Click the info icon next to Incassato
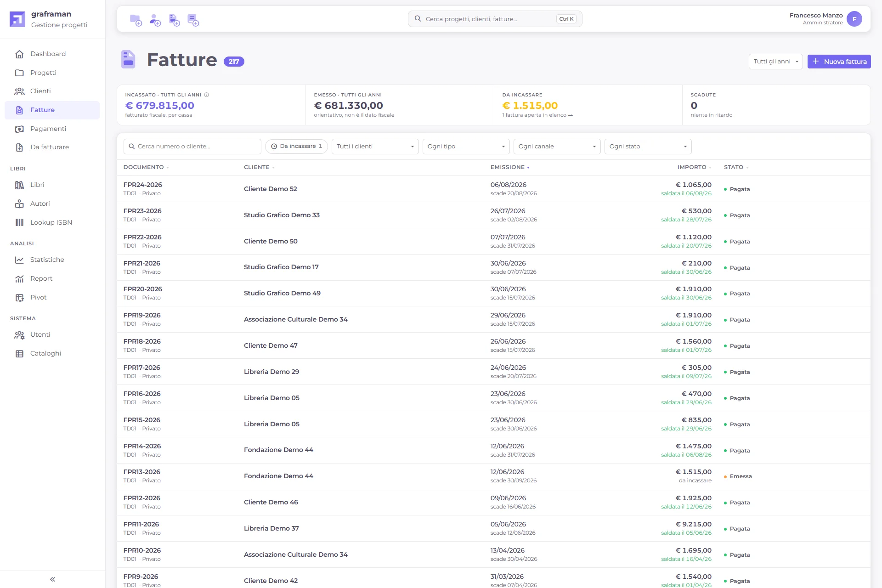Screen dimensions: 882x588 207,95
